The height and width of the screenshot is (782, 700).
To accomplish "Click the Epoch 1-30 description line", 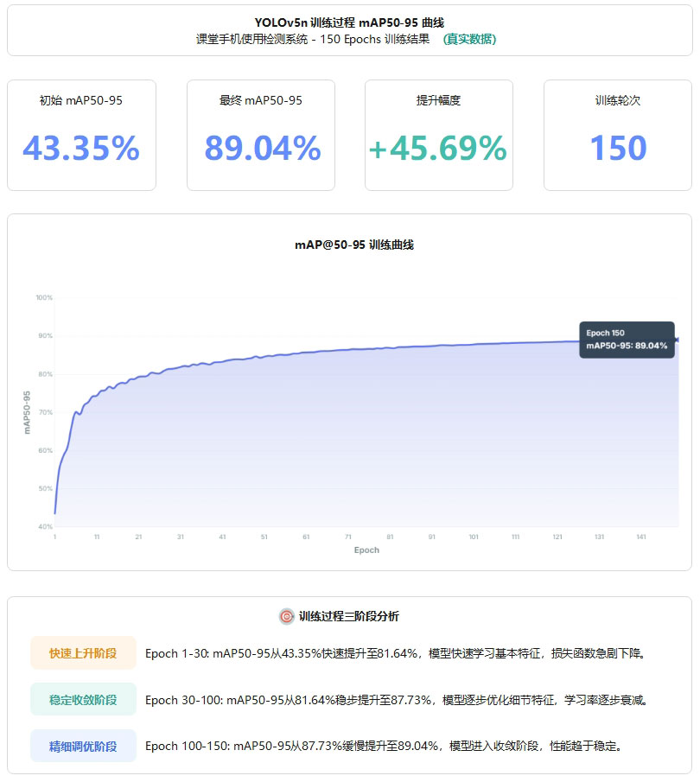I will click(396, 653).
